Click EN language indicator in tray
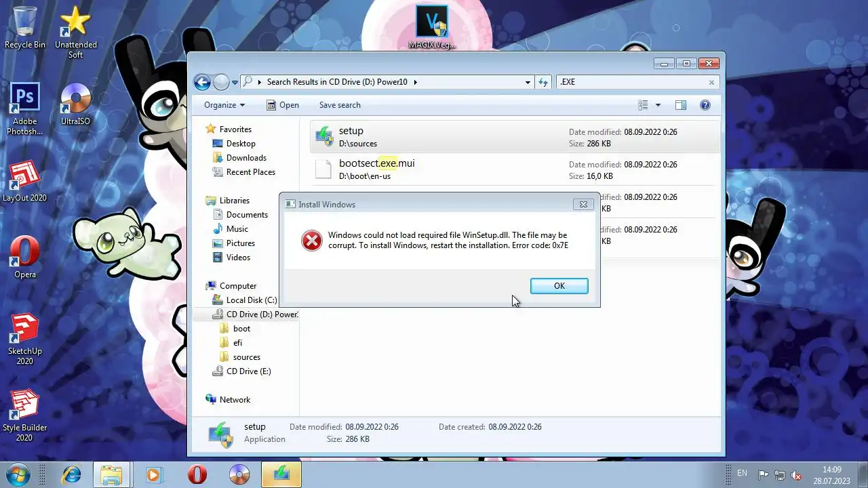Screen dimensions: 868x488 tap(742, 473)
